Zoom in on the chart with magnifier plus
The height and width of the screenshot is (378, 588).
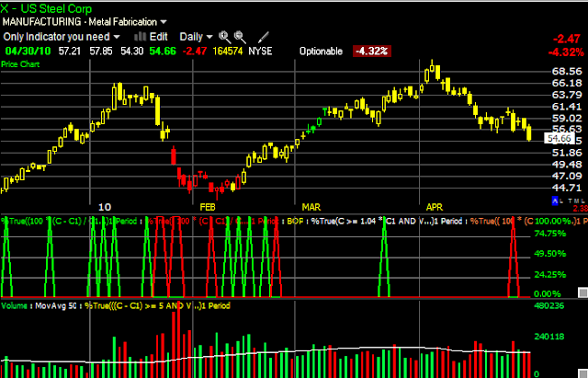point(224,37)
